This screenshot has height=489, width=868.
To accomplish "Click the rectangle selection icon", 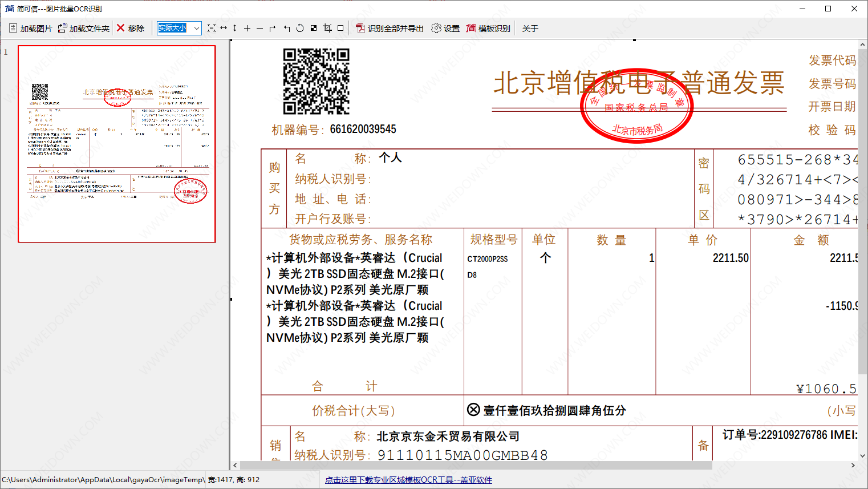I will coord(340,28).
